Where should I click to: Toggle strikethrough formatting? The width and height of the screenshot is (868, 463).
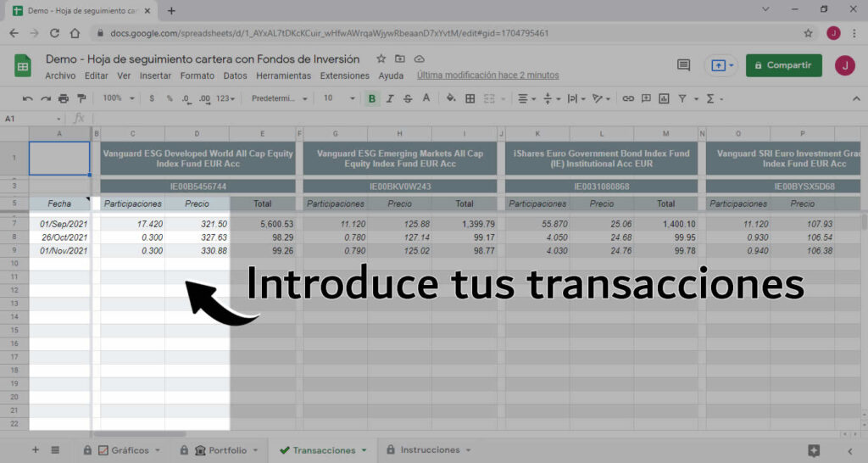tap(408, 98)
